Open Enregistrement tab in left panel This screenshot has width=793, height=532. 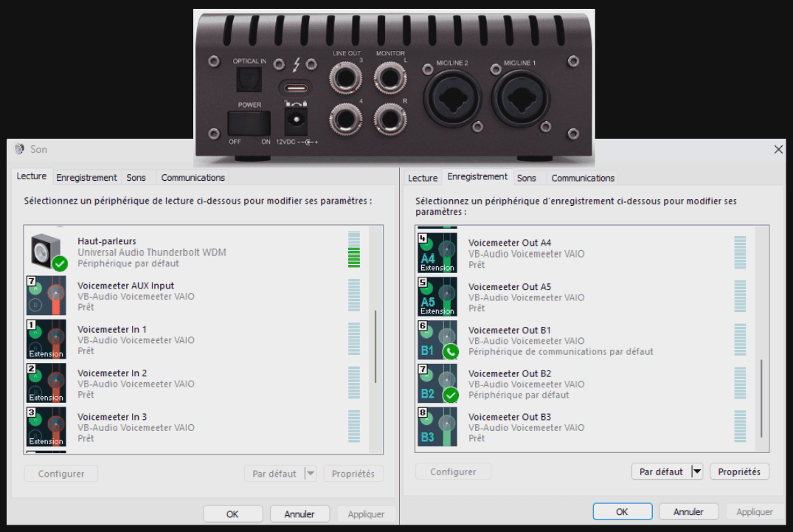coord(86,178)
